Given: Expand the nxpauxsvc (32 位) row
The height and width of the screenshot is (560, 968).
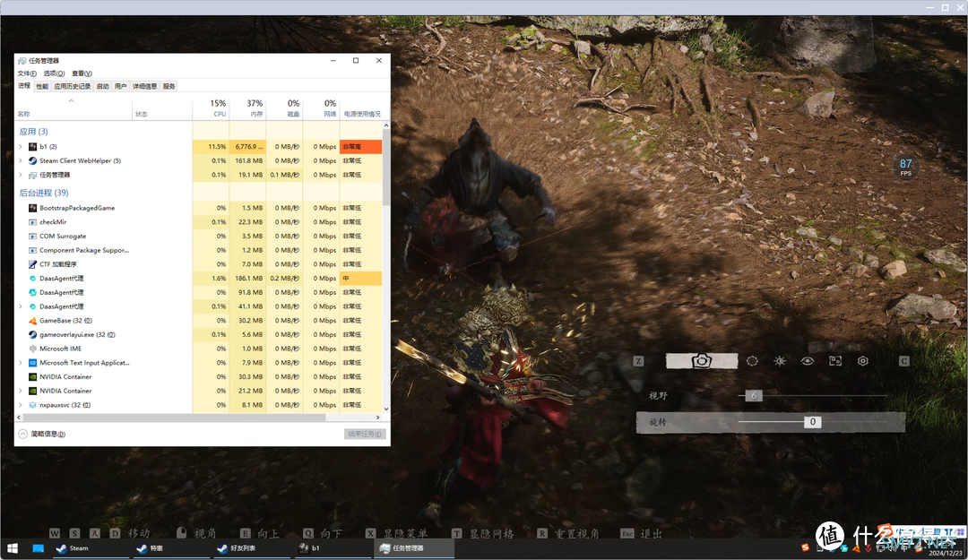Looking at the screenshot, I should click(x=21, y=405).
